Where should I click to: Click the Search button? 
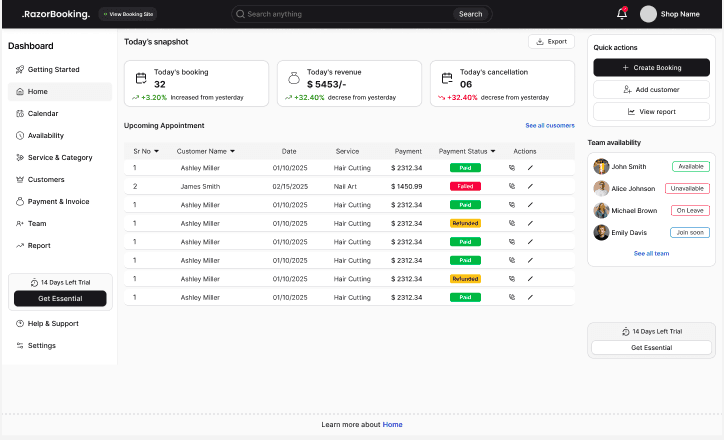point(470,14)
